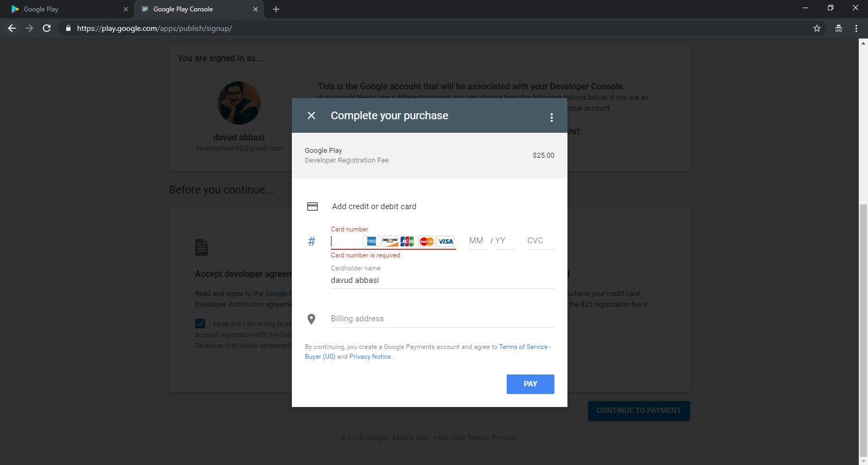Click the Card number is required error
The image size is (868, 465).
click(366, 255)
